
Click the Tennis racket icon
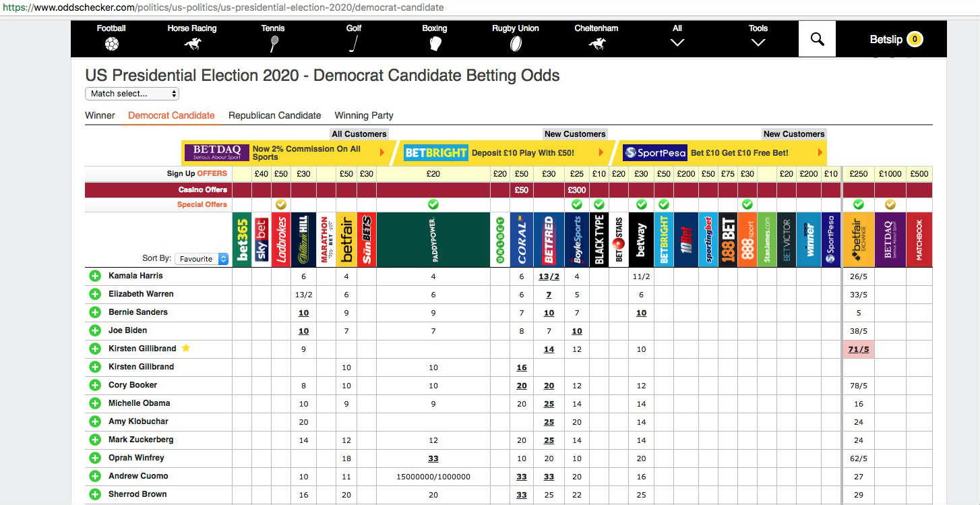pos(273,44)
